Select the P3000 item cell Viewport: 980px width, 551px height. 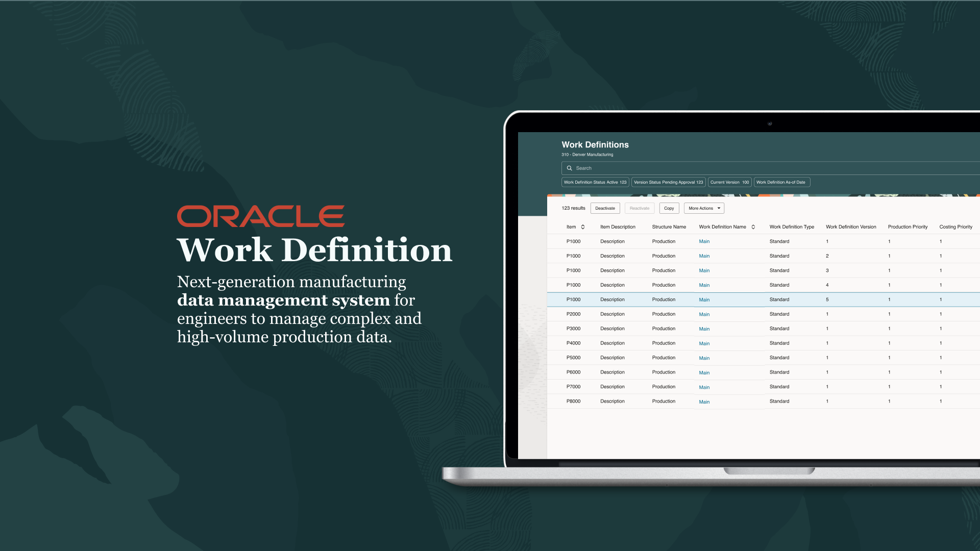point(573,329)
